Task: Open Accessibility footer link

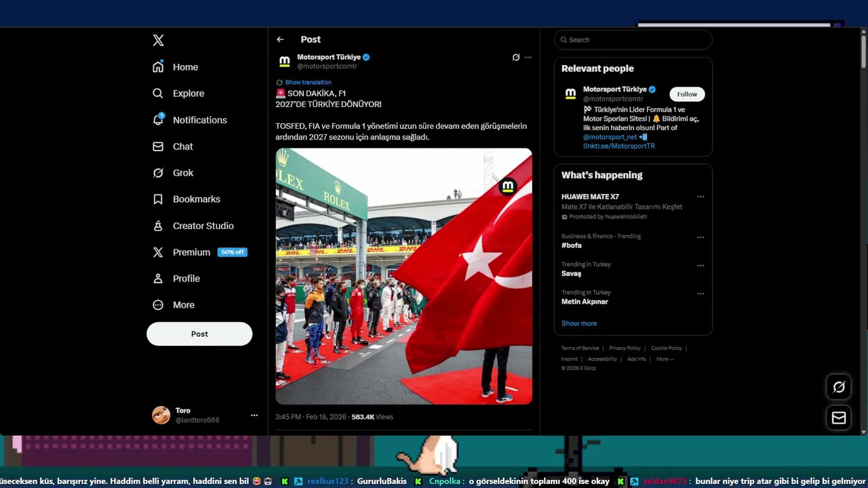Action: click(602, 359)
